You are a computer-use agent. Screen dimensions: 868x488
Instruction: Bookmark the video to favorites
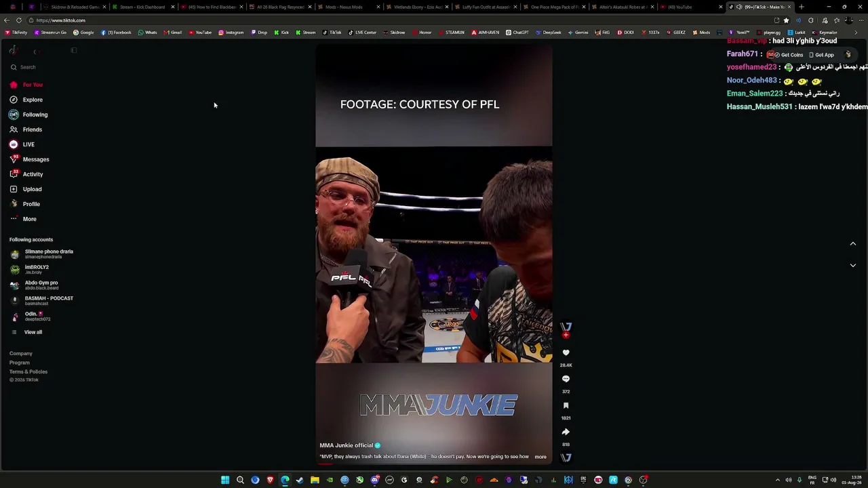pos(566,406)
